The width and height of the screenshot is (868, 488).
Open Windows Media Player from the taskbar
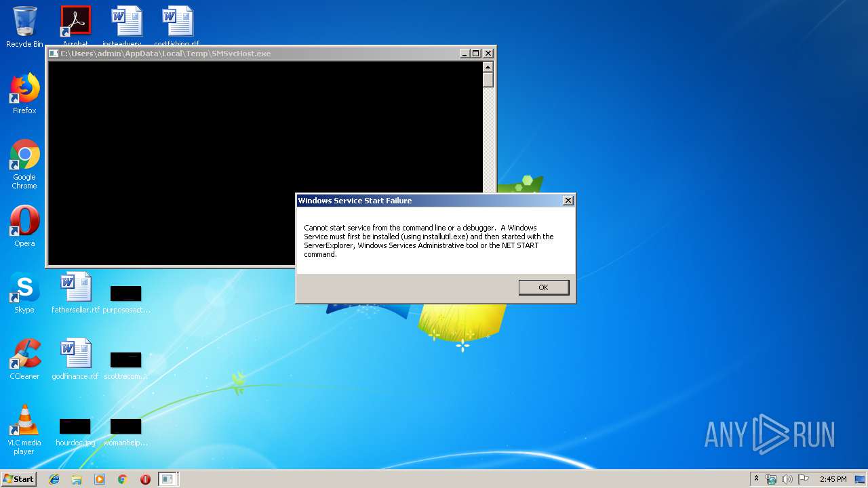[100, 479]
